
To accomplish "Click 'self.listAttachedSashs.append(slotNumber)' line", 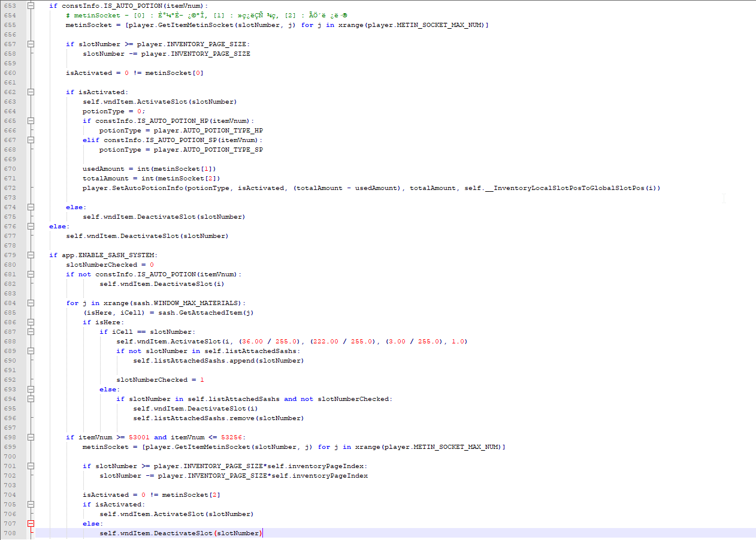I will click(x=219, y=361).
